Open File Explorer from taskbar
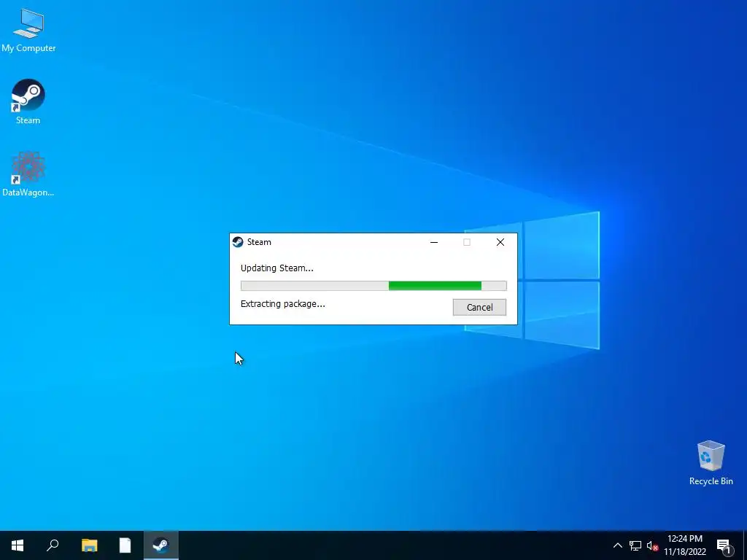 (89, 545)
